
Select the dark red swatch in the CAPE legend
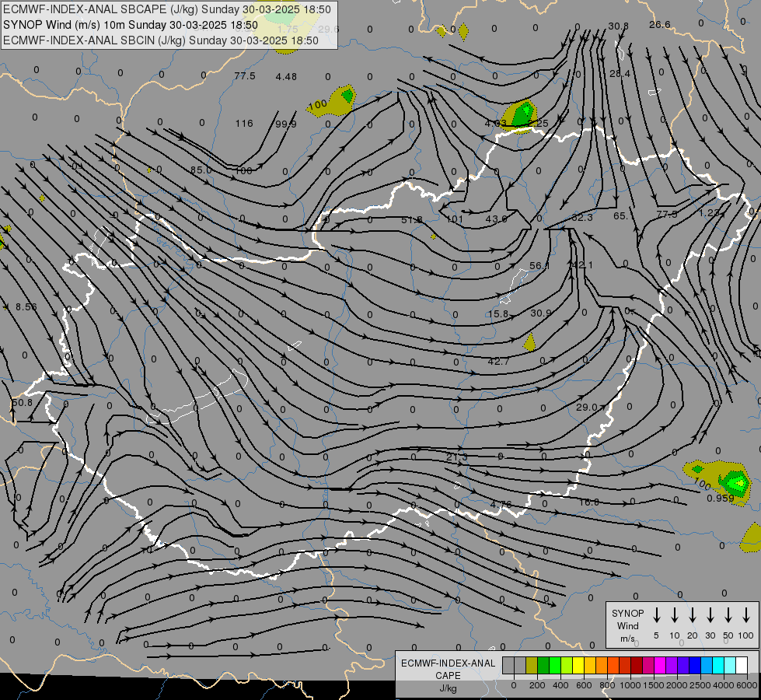point(637,666)
